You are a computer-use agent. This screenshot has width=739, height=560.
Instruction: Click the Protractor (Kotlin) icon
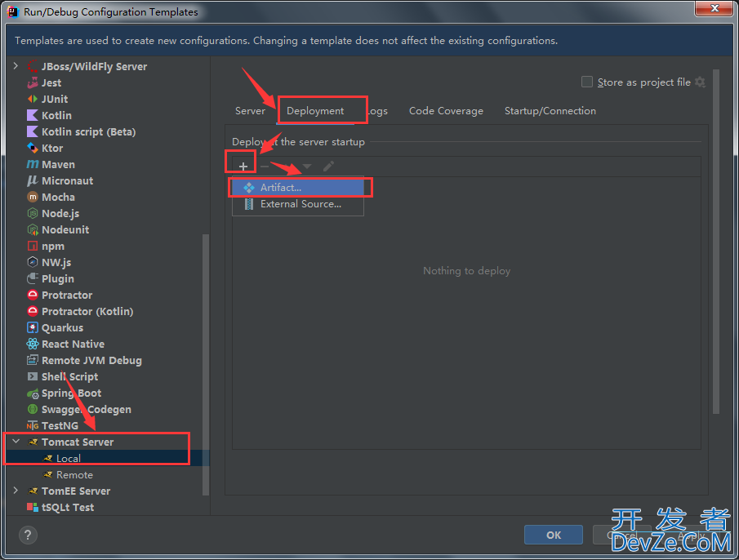pos(32,311)
